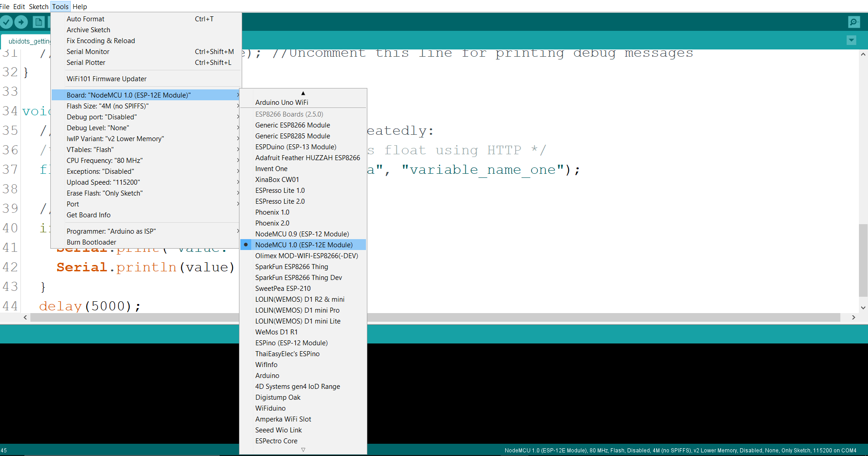Select Digistump Oak board
The width and height of the screenshot is (868, 456).
point(303,397)
